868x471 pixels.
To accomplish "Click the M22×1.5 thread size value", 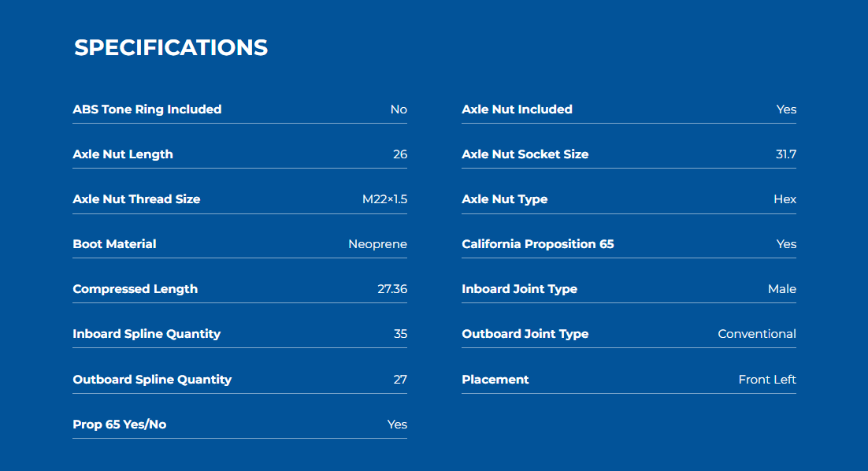I will pos(384,199).
